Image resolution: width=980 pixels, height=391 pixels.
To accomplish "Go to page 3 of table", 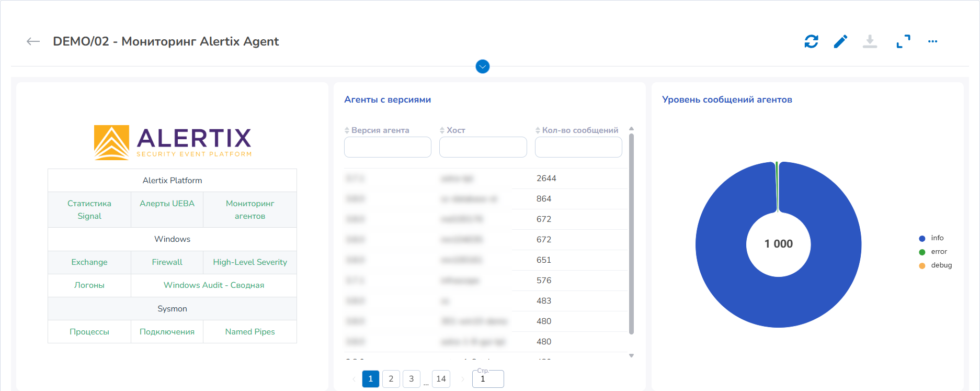I will 412,378.
